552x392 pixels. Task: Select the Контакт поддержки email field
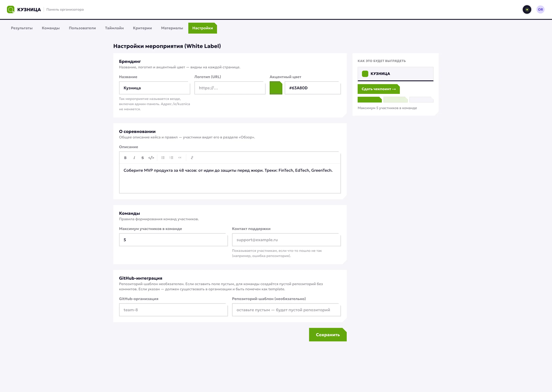pos(286,240)
